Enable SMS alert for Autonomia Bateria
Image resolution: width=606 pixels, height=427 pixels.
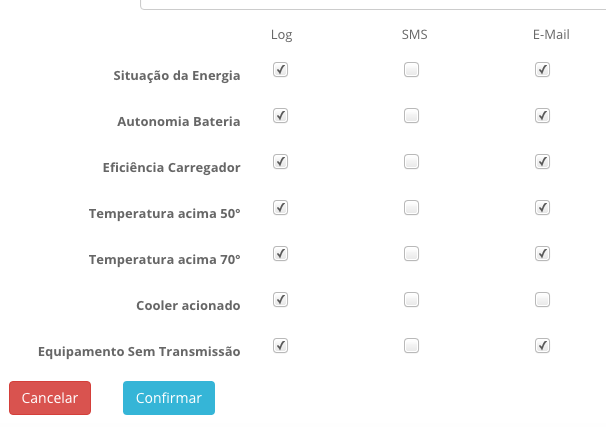click(411, 116)
